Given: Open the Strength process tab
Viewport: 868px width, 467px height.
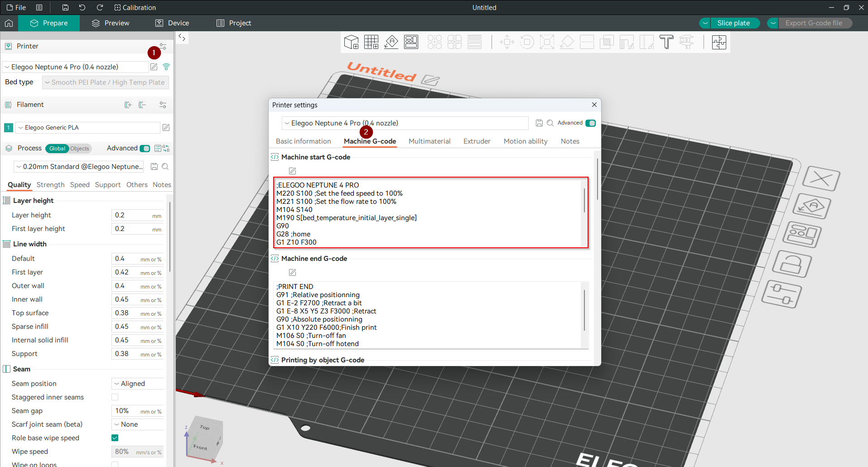Looking at the screenshot, I should [50, 185].
